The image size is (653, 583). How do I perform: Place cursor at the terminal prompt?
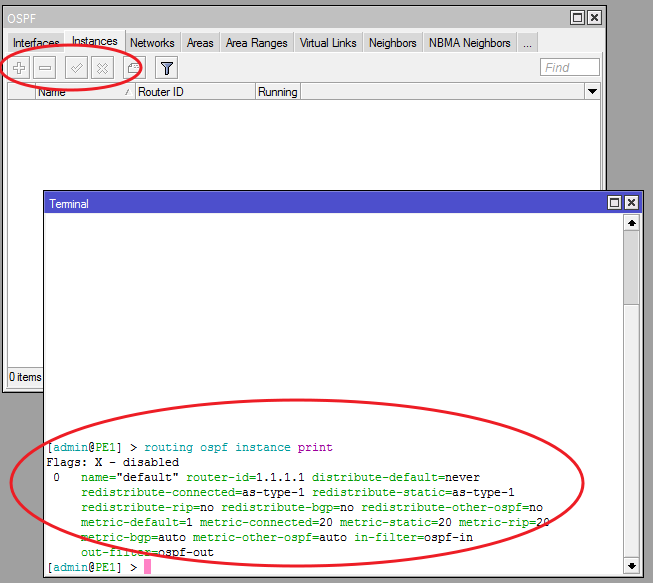pyautogui.click(x=147, y=567)
